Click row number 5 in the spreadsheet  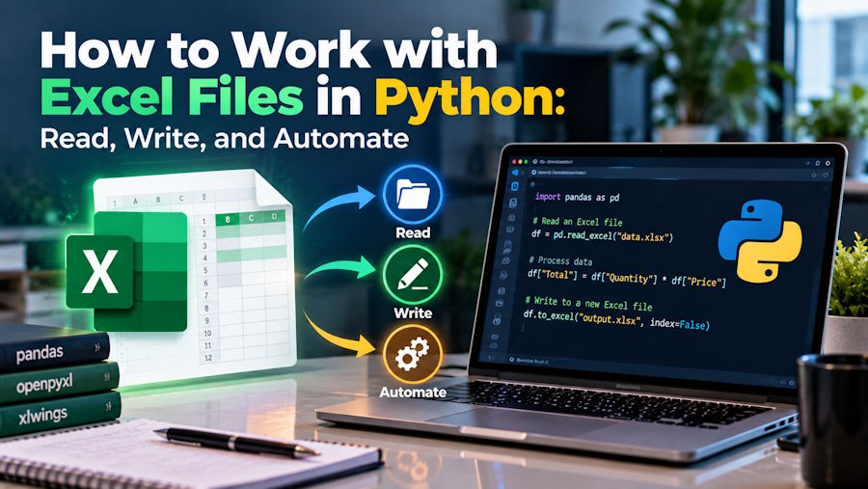coord(205,270)
